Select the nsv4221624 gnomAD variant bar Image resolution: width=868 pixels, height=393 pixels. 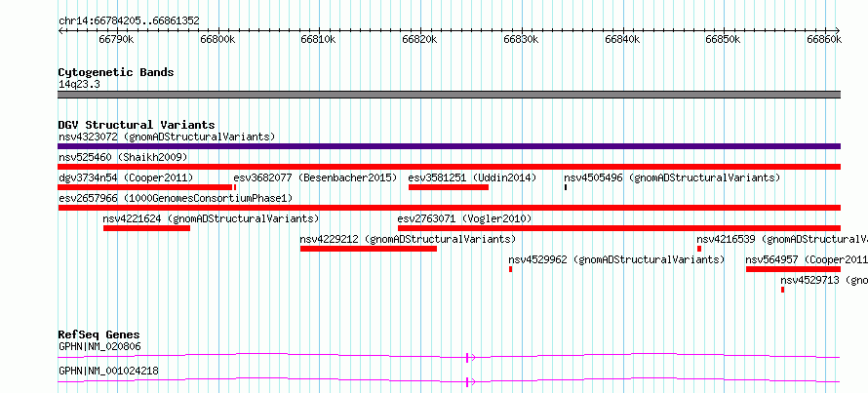[146, 228]
